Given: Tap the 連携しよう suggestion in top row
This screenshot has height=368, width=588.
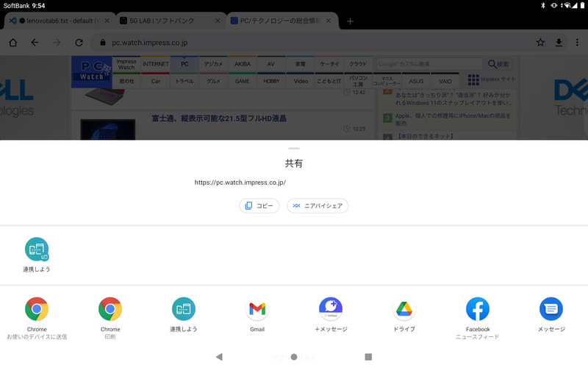Looking at the screenshot, I should 37,249.
